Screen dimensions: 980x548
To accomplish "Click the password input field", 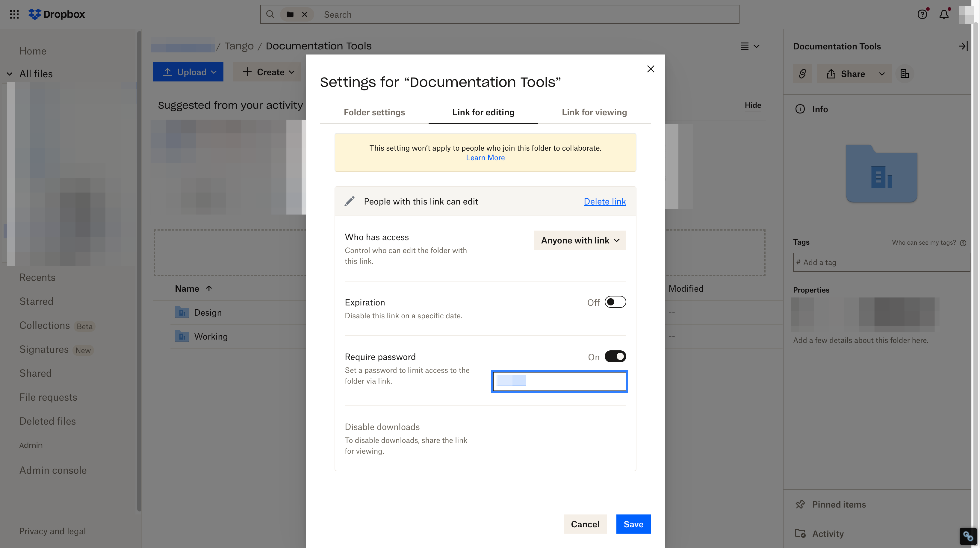I will 559,381.
